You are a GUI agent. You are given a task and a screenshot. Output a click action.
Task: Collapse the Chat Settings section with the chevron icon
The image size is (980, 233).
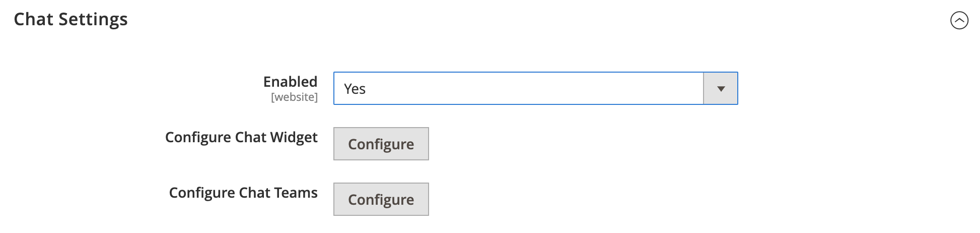959,21
